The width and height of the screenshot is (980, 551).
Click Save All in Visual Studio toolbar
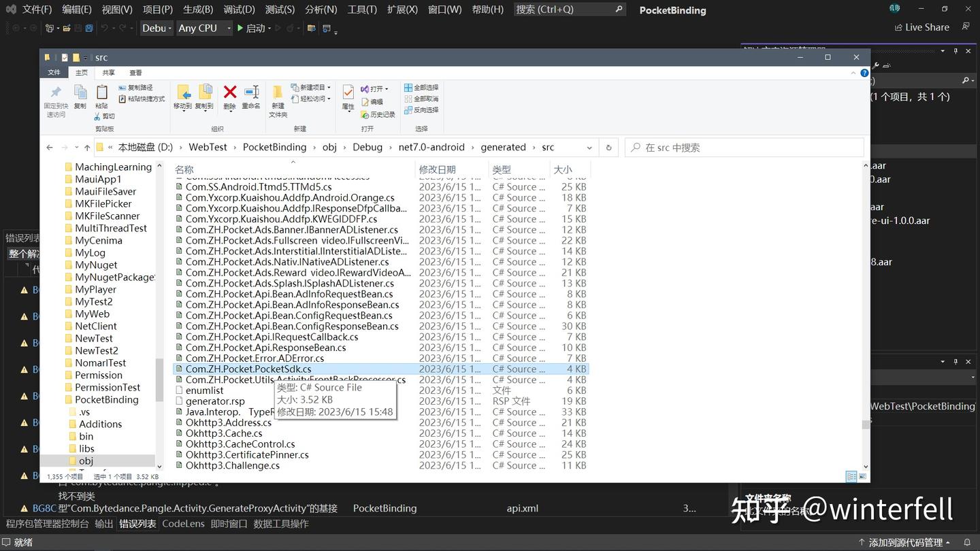89,28
